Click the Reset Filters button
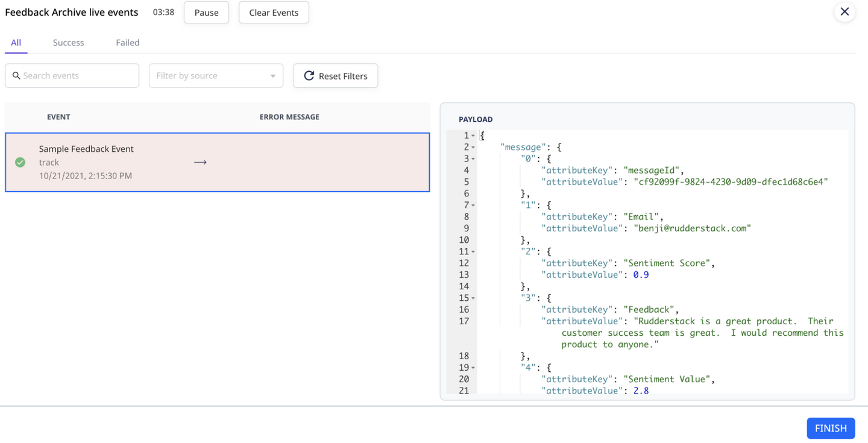This screenshot has width=868, height=443. pyautogui.click(x=335, y=75)
